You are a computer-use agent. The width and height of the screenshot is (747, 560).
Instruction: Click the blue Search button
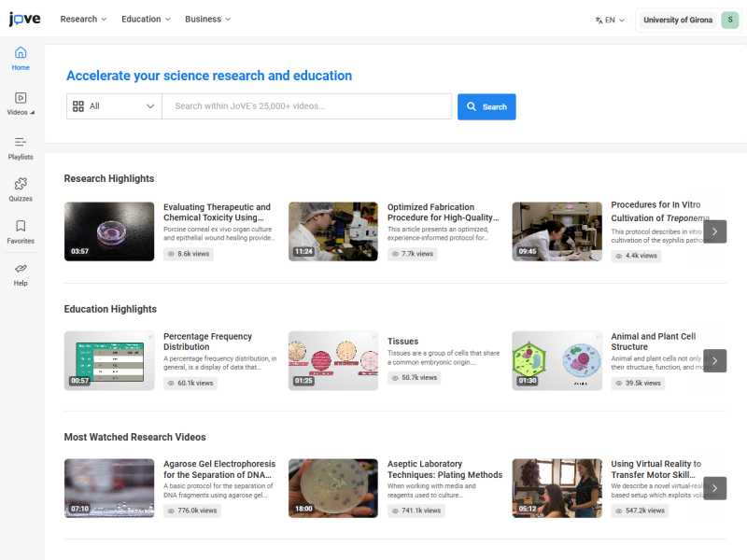click(x=486, y=106)
